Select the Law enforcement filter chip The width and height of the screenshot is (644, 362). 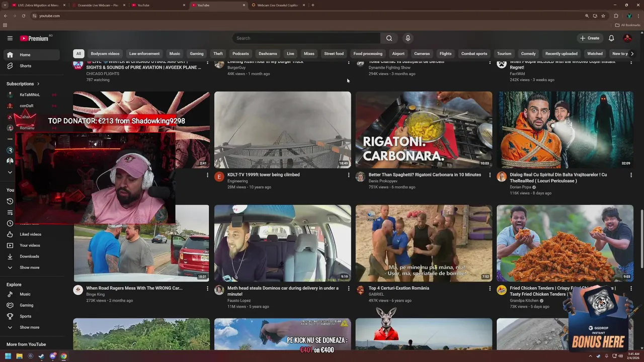(144, 53)
